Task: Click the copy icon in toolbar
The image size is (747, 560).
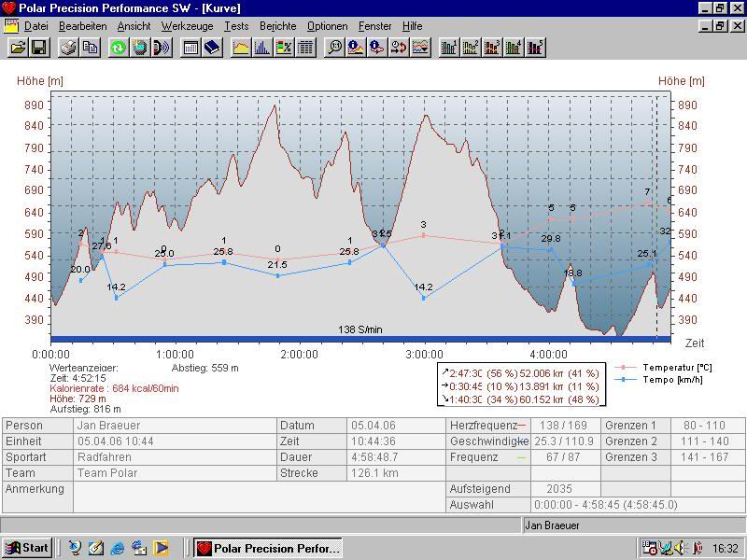Action: pos(91,47)
